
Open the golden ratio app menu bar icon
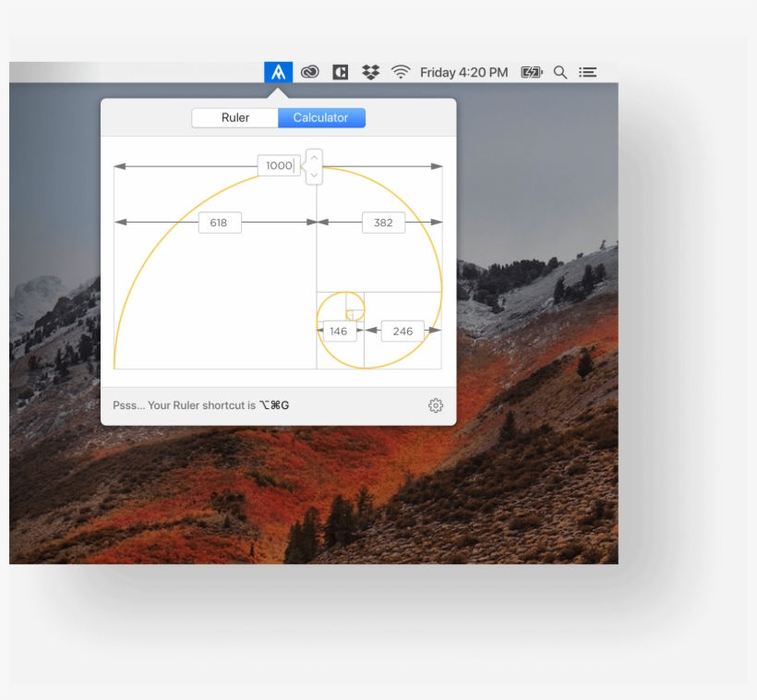(278, 71)
